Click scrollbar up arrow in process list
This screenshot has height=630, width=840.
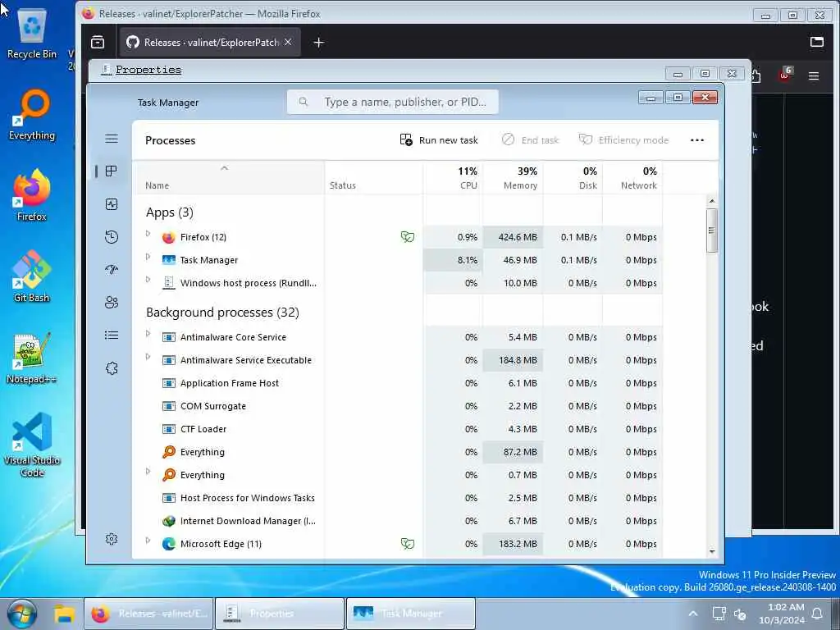point(711,202)
